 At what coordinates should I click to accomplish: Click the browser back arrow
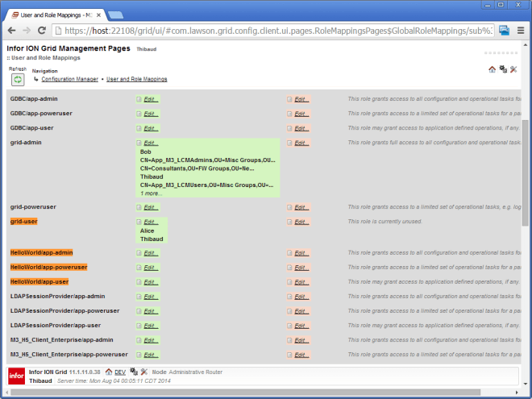11,30
